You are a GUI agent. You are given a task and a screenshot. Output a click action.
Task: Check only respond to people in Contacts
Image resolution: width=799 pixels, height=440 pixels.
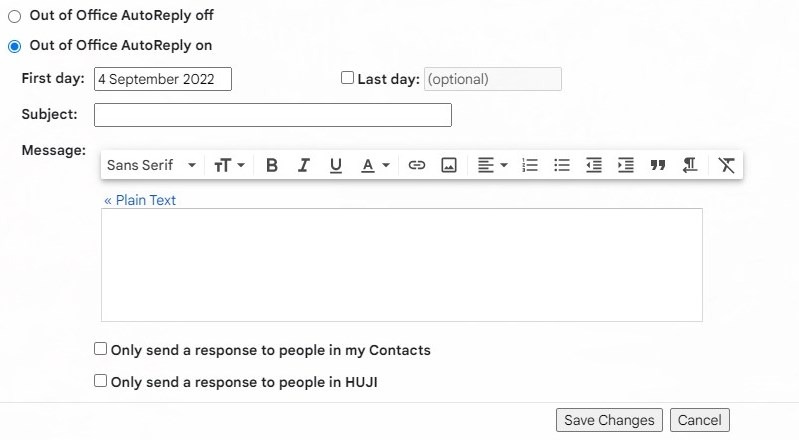[x=100, y=349]
